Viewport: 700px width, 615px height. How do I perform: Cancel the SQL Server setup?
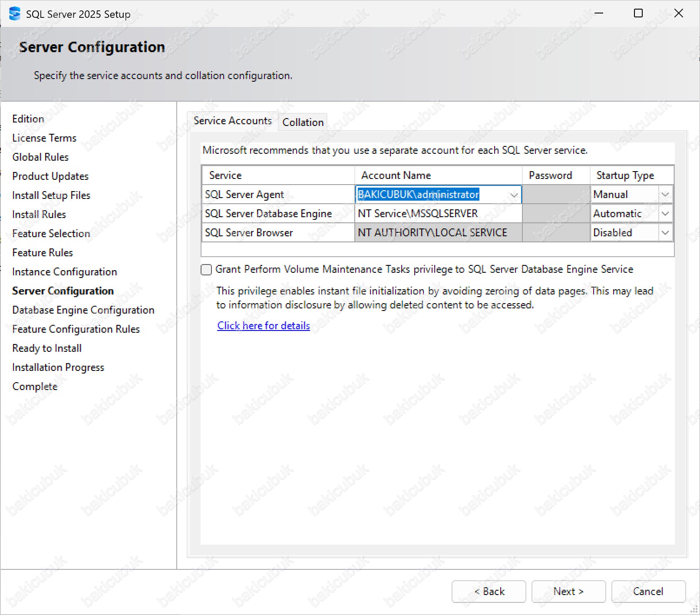648,592
